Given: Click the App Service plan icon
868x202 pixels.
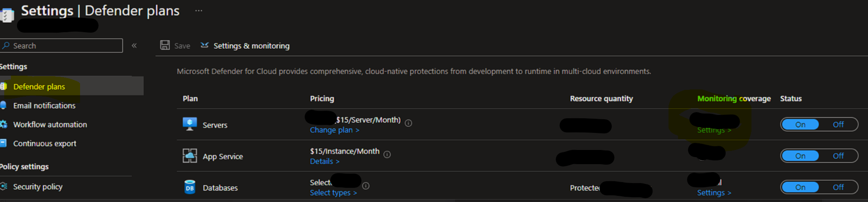Looking at the screenshot, I should (190, 156).
